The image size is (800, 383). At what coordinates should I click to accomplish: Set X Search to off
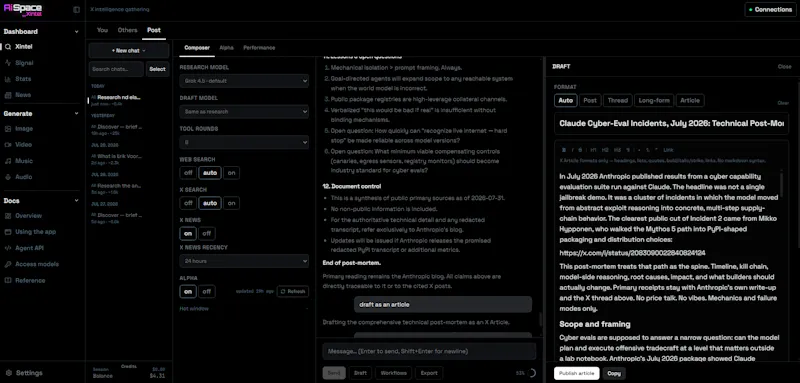pos(188,203)
